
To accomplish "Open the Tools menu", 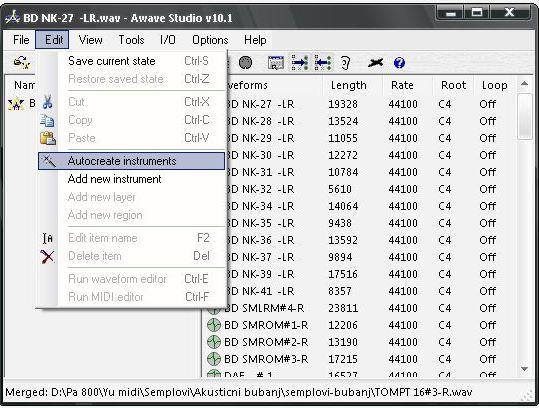I will [x=131, y=40].
